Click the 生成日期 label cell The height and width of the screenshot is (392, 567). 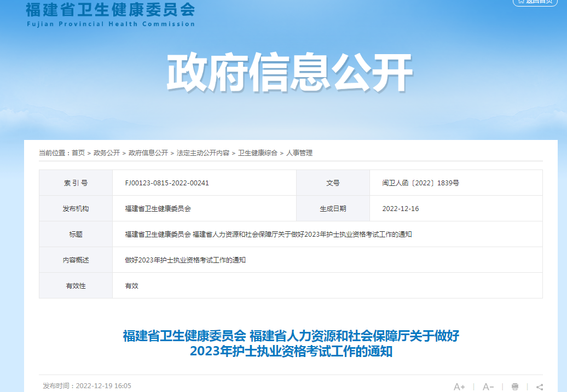(333, 208)
